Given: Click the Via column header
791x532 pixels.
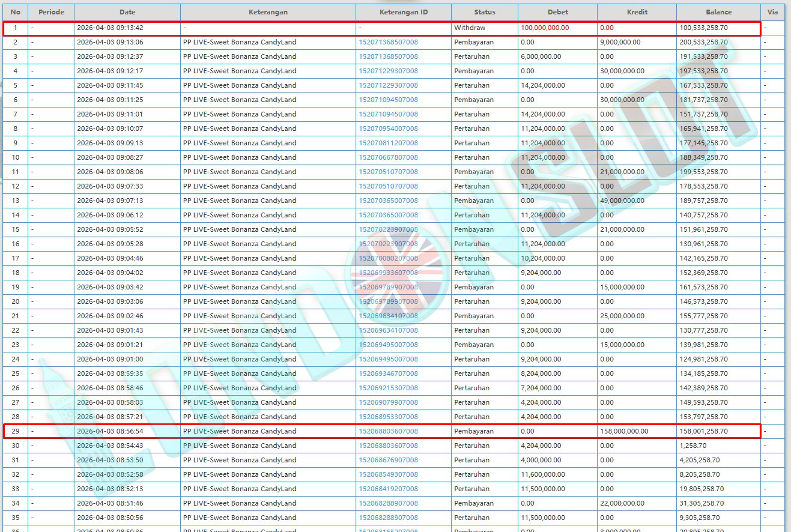Looking at the screenshot, I should point(772,12).
